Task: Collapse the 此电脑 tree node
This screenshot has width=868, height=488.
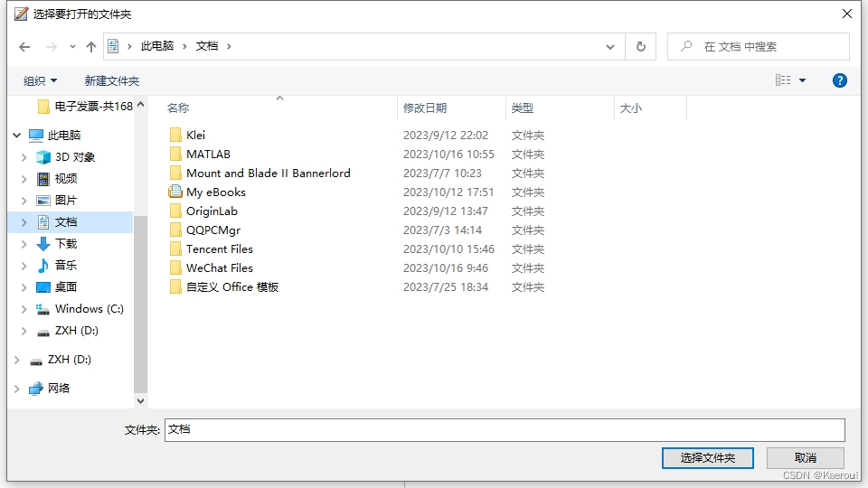Action: click(16, 135)
